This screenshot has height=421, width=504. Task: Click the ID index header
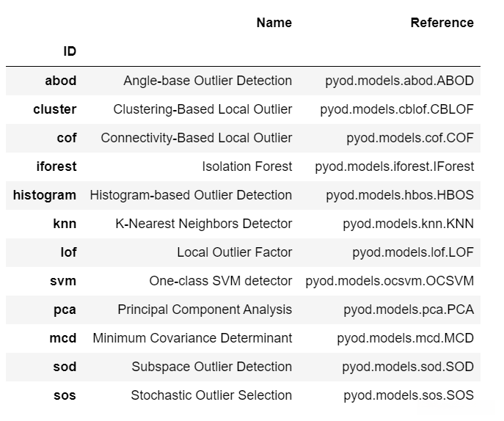click(x=69, y=51)
